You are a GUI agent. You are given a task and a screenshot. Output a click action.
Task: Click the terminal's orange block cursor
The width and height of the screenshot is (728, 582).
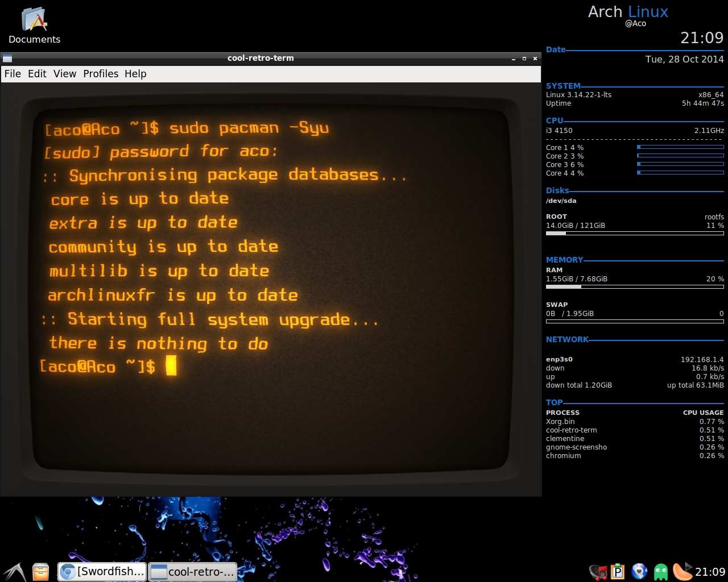point(171,365)
